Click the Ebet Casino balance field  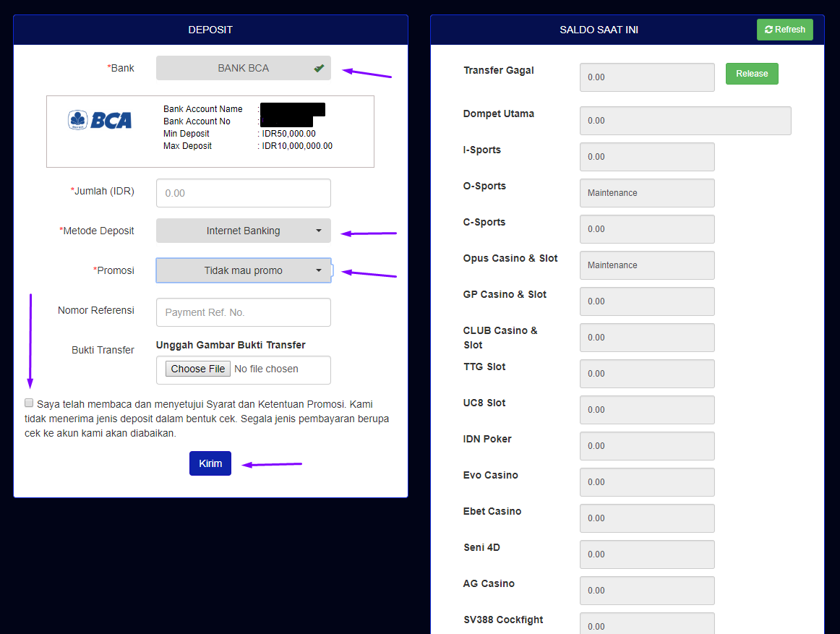(647, 518)
